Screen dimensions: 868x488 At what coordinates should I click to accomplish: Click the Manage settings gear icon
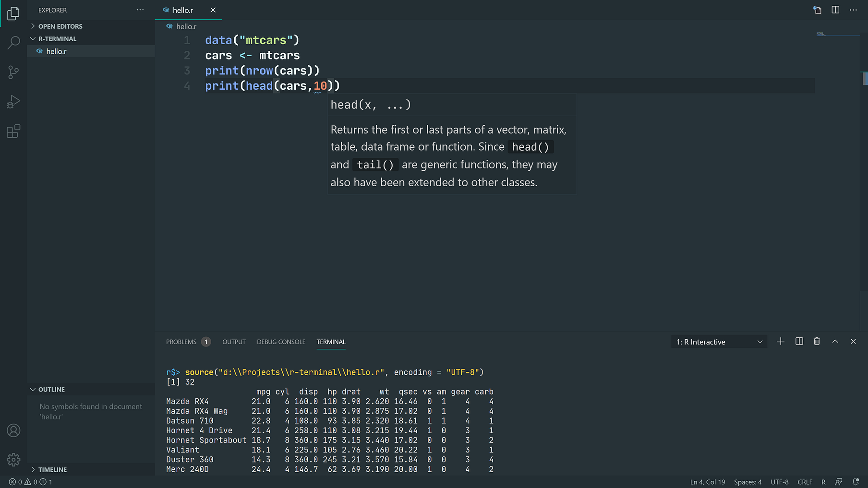tap(13, 459)
